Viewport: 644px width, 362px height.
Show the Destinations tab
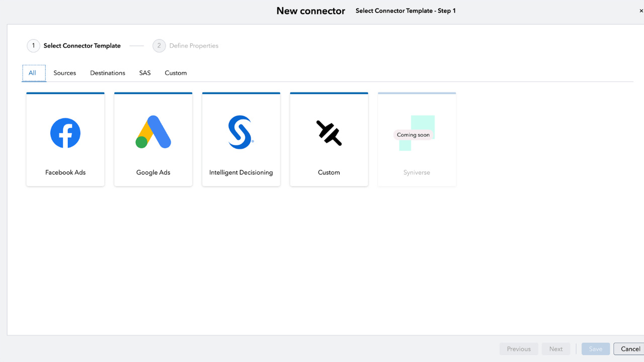click(108, 73)
